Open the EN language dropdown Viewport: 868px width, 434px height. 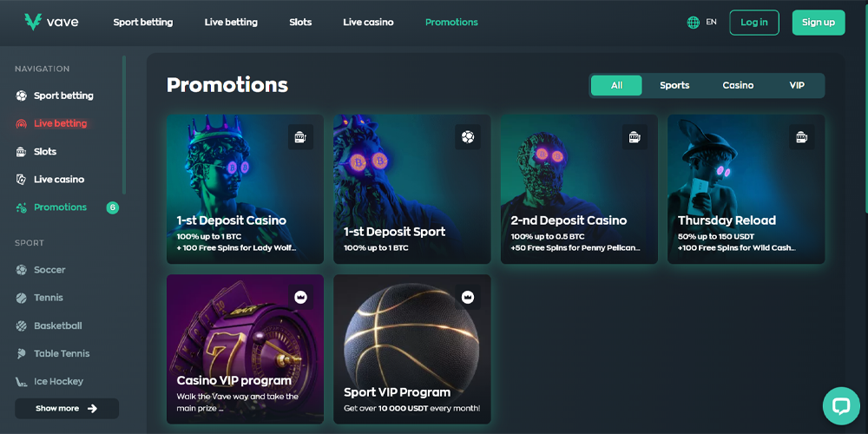pos(712,23)
